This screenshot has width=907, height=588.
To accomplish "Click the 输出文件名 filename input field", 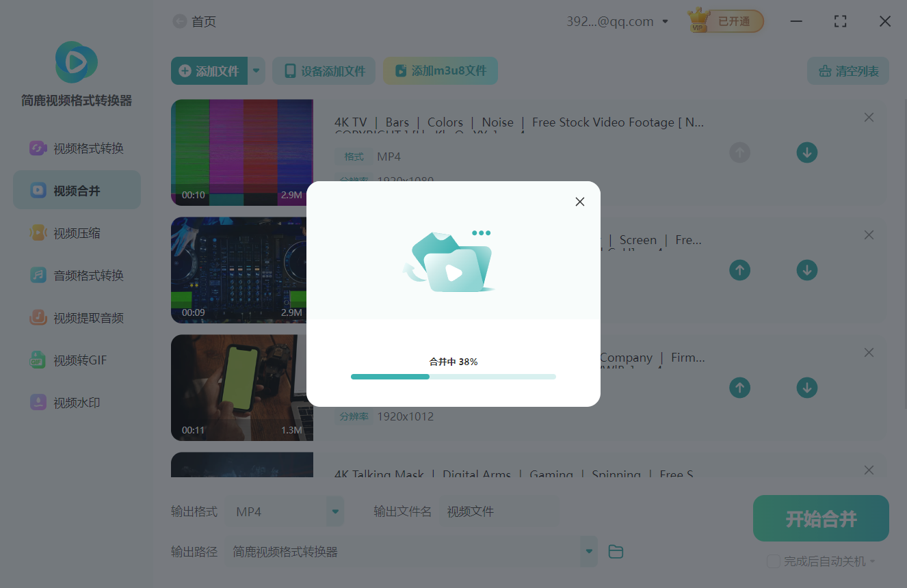I will pyautogui.click(x=499, y=511).
